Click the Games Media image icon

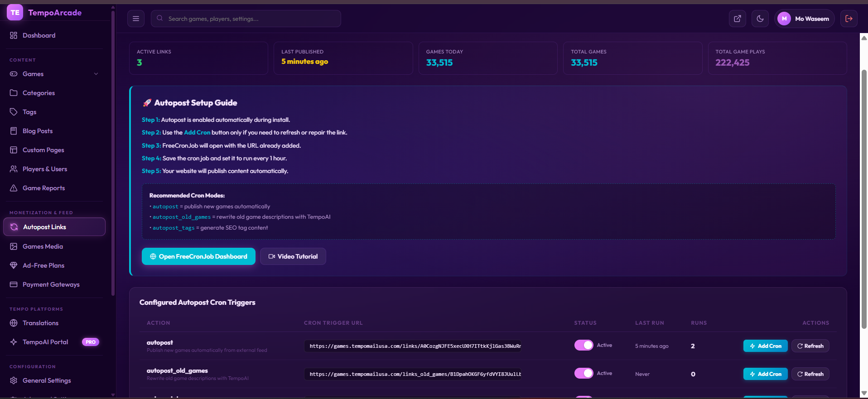(x=14, y=246)
